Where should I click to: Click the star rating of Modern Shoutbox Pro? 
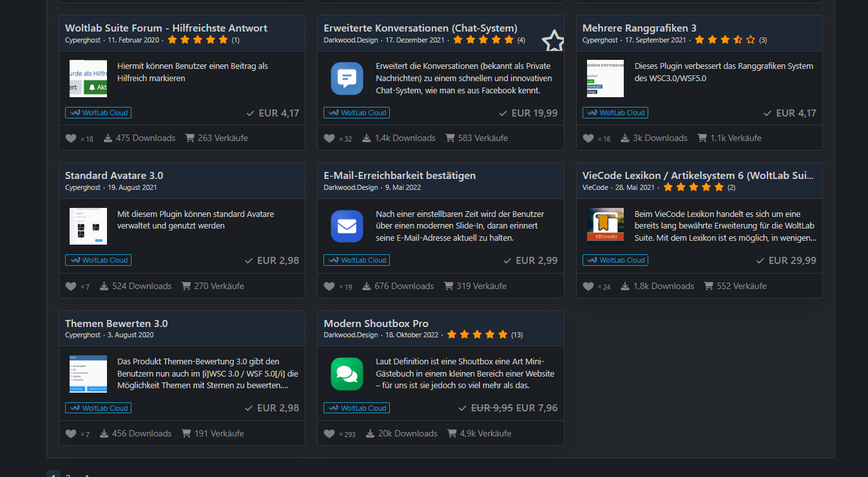coord(477,335)
